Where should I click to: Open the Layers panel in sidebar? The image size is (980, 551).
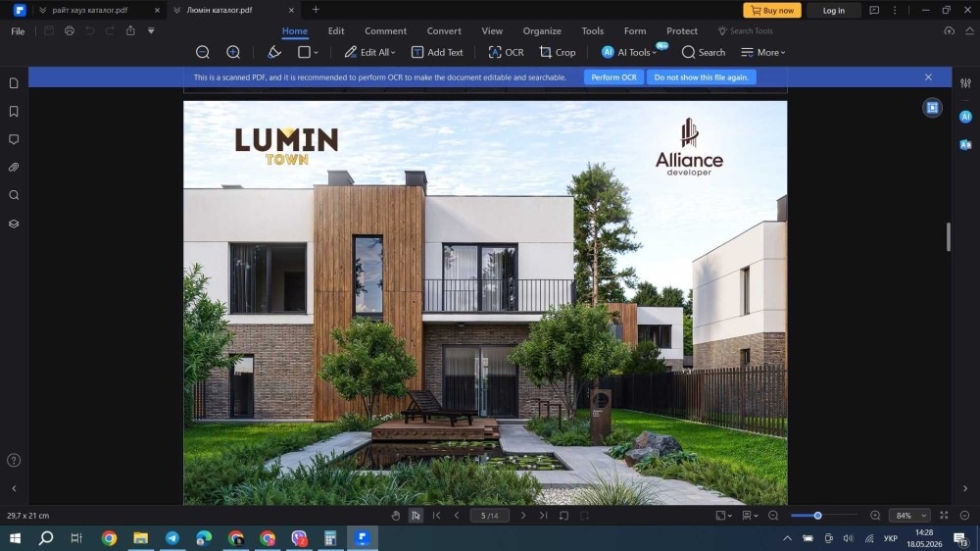pos(14,224)
